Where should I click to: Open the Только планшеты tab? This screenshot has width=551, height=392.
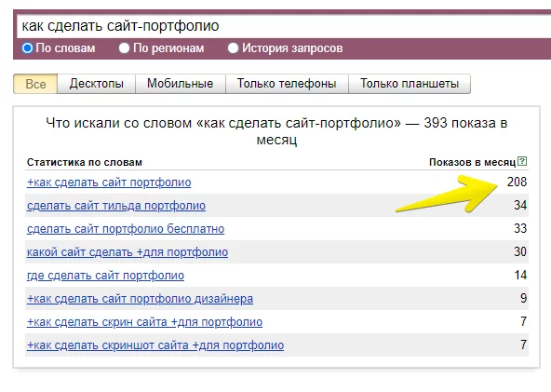(410, 84)
